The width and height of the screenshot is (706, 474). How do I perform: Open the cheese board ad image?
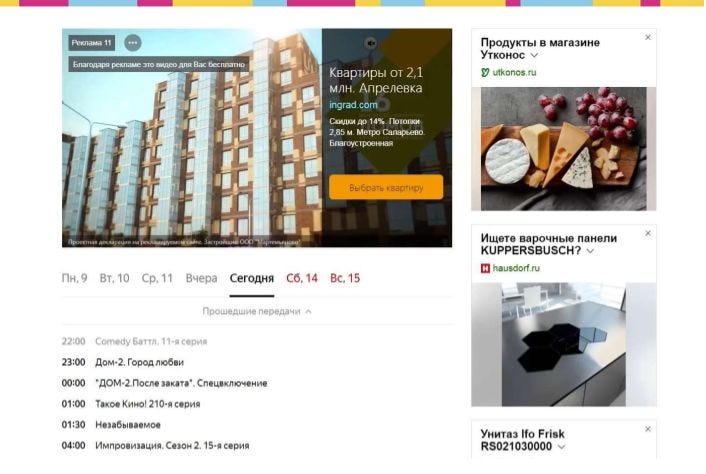coord(564,149)
